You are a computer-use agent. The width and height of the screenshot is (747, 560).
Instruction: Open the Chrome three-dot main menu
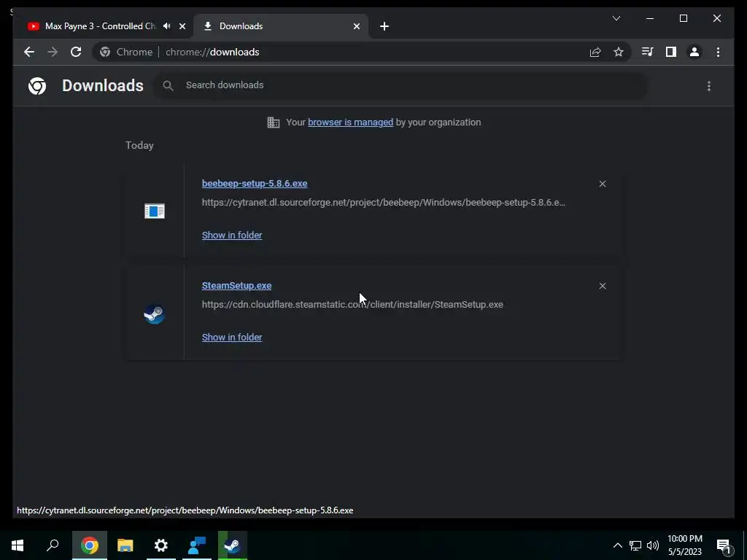click(x=718, y=52)
